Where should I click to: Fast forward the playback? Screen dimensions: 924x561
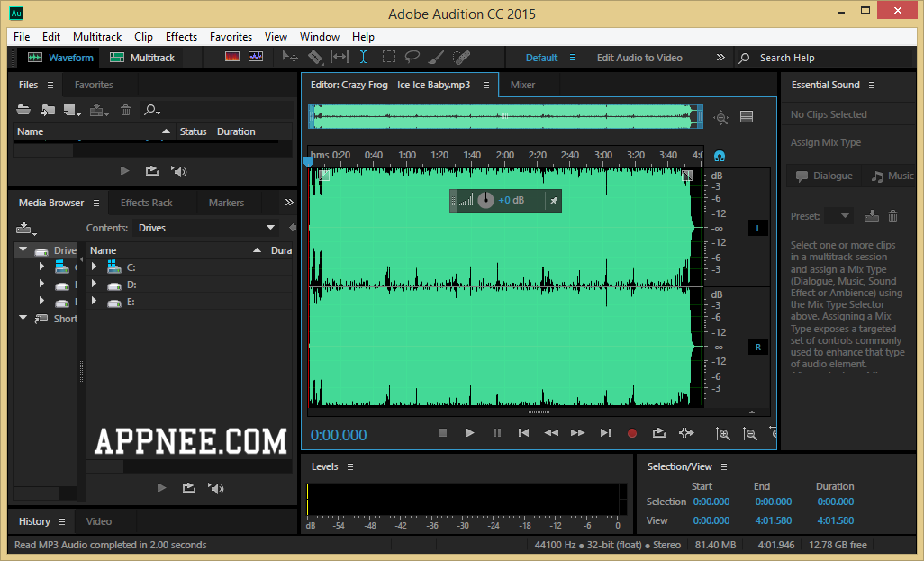click(578, 433)
